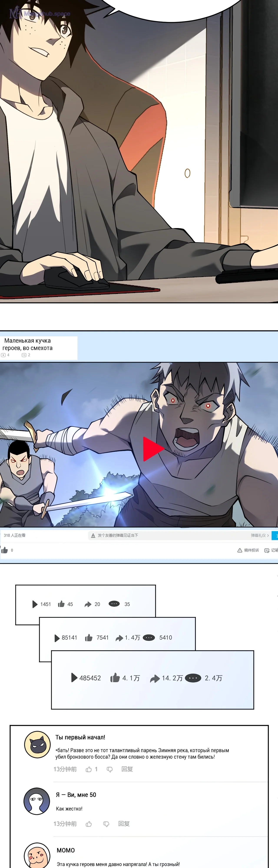Click the play count icon beside 485452
This screenshot has width=278, height=868.
coord(74,678)
